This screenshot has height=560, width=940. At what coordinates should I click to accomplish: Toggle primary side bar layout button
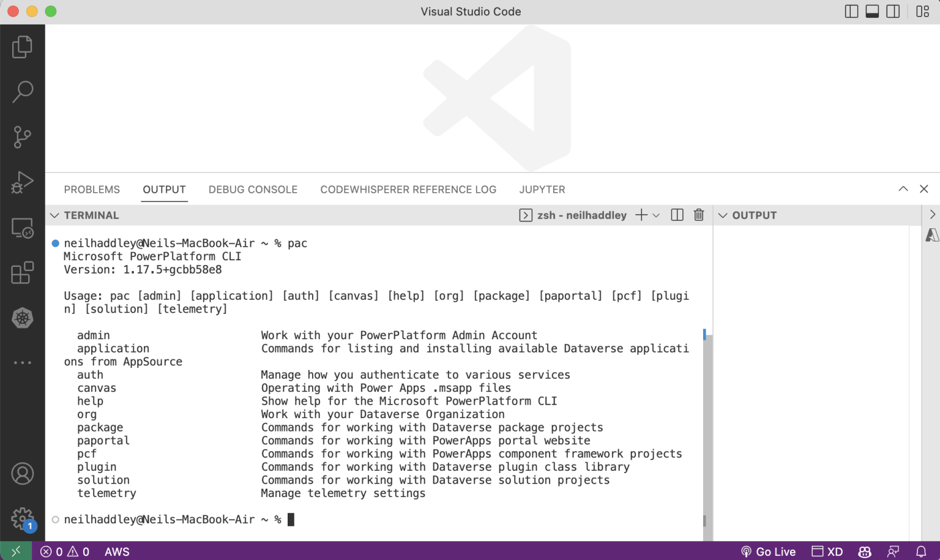[851, 12]
